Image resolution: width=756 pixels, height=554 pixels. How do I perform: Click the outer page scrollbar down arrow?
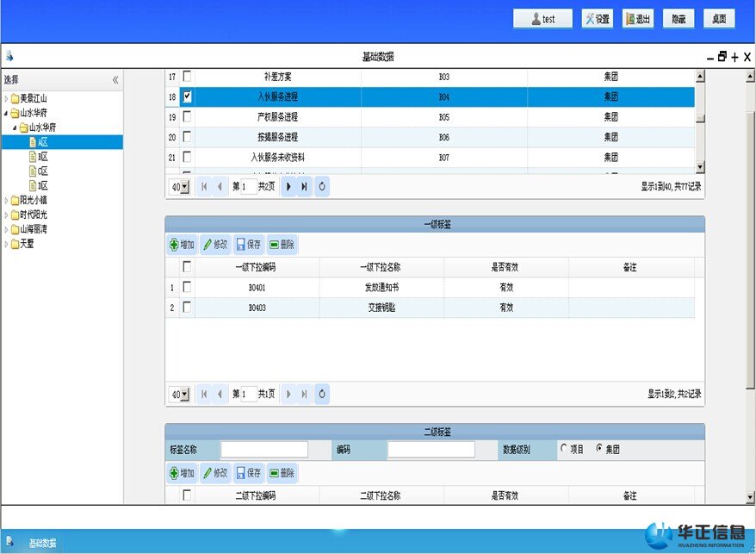(x=750, y=496)
